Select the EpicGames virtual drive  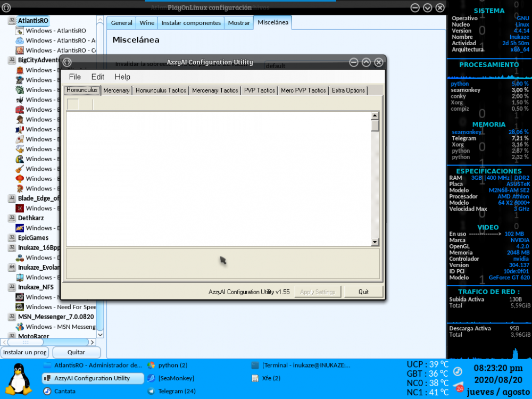click(x=33, y=238)
